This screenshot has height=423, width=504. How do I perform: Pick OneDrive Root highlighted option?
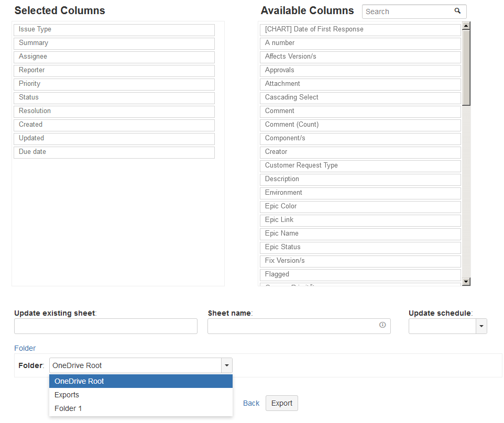pos(79,381)
